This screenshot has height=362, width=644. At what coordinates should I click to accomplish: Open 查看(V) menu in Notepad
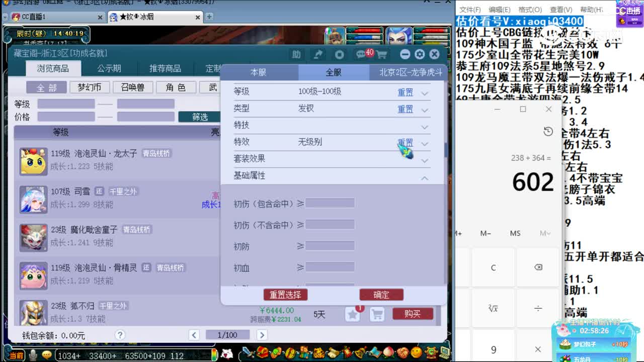[561, 10]
